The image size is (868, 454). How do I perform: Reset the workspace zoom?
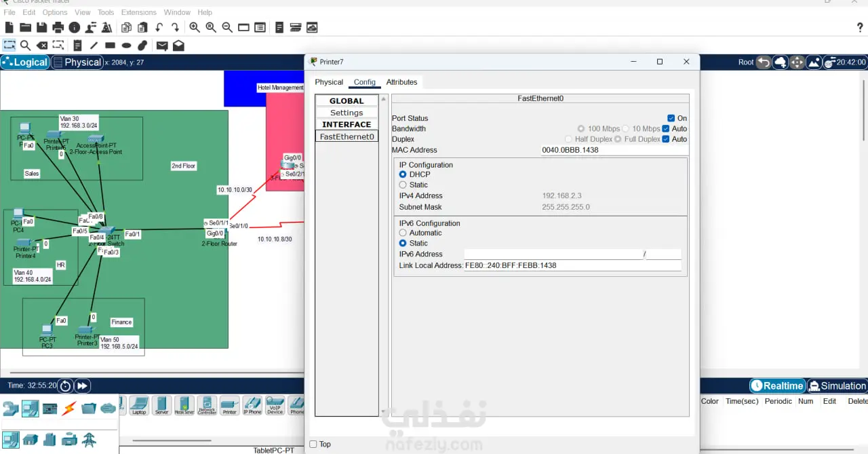[211, 27]
